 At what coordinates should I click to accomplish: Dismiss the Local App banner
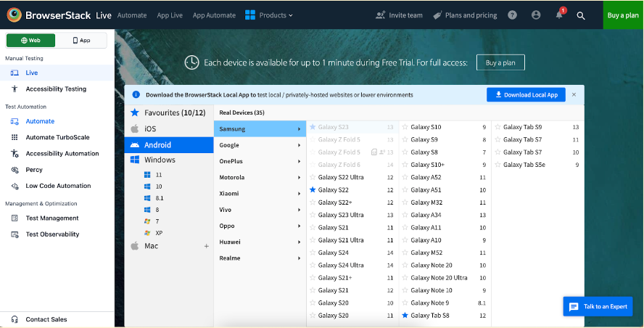click(x=574, y=94)
